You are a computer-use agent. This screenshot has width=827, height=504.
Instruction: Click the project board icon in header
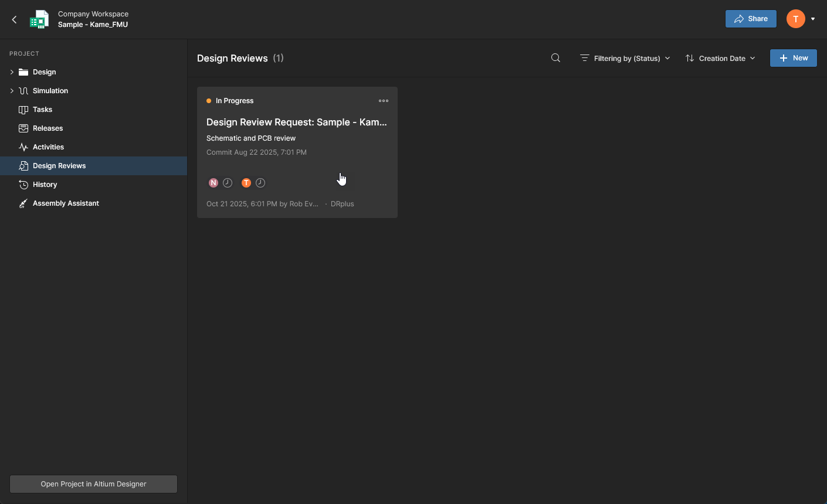tap(39, 19)
